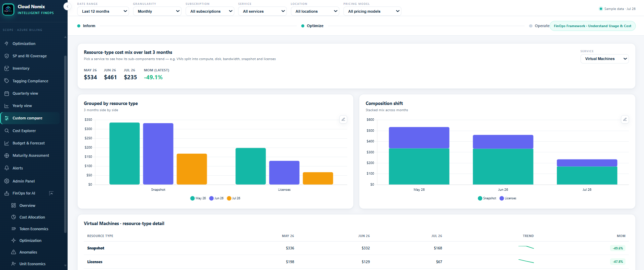Open the All pricing models dropdown
The image size is (644, 270).
coord(372,11)
